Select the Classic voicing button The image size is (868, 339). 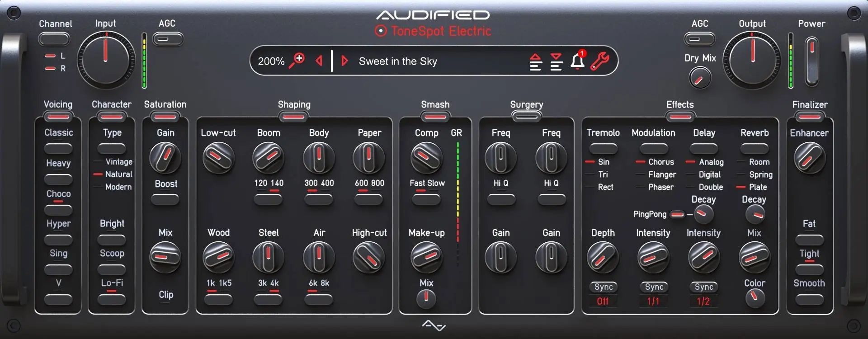tap(58, 149)
